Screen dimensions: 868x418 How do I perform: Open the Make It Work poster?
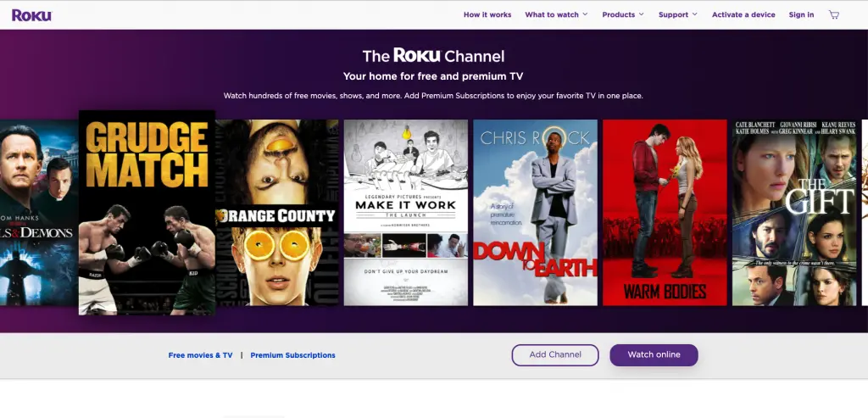click(x=406, y=213)
